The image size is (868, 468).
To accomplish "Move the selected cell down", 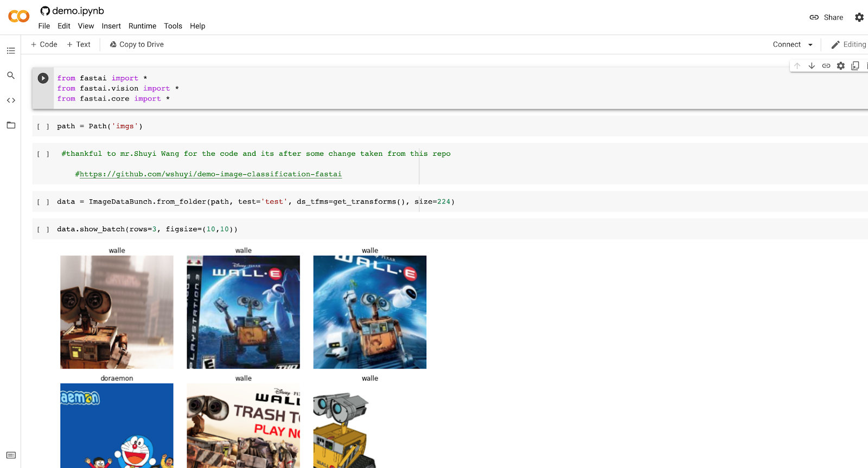I will 812,66.
